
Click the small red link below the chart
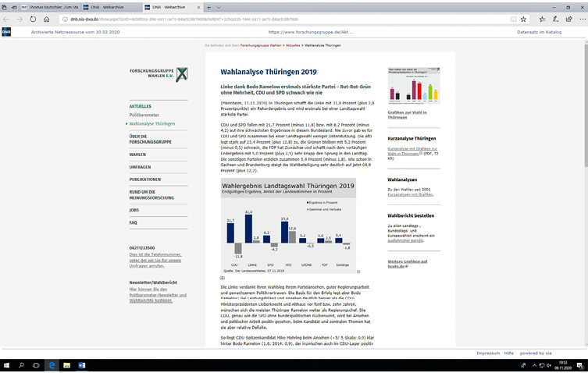223,277
